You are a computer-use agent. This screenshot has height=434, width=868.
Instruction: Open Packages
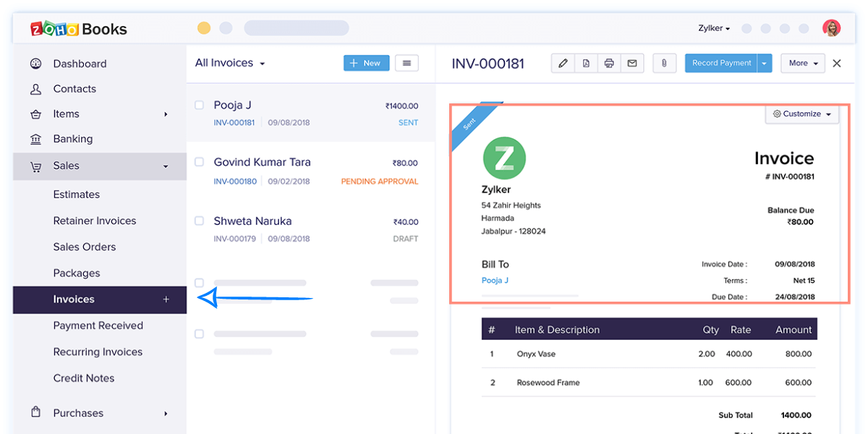click(x=77, y=273)
